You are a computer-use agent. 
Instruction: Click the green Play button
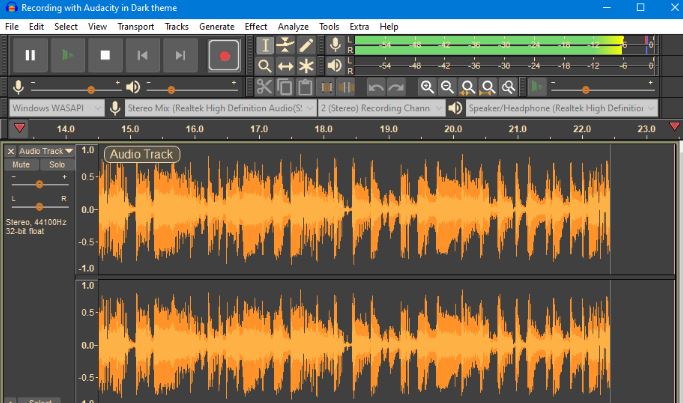click(x=68, y=55)
